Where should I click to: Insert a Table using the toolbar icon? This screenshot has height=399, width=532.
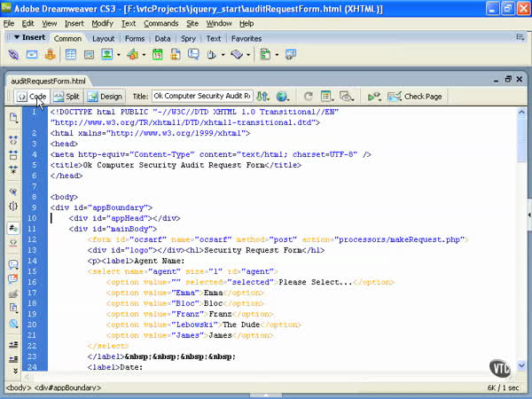pos(71,55)
